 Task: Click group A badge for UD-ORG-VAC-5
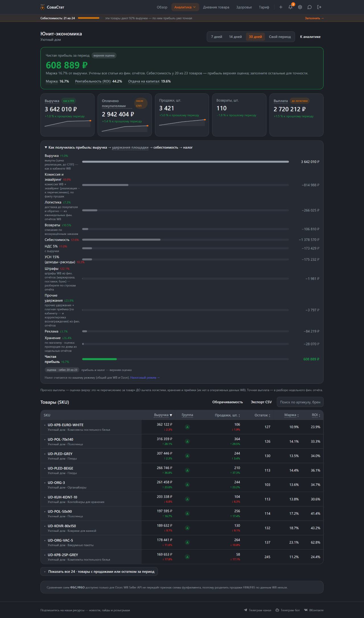click(187, 543)
